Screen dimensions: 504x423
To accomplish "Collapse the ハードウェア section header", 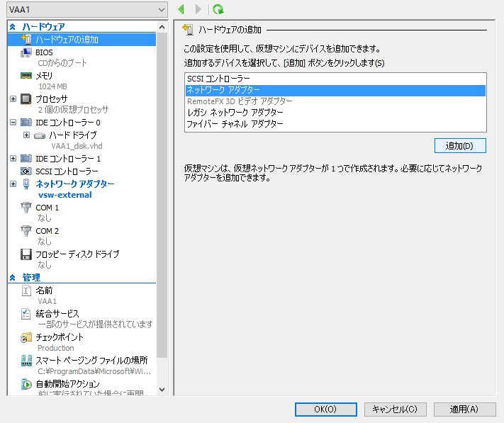I will 13,27.
